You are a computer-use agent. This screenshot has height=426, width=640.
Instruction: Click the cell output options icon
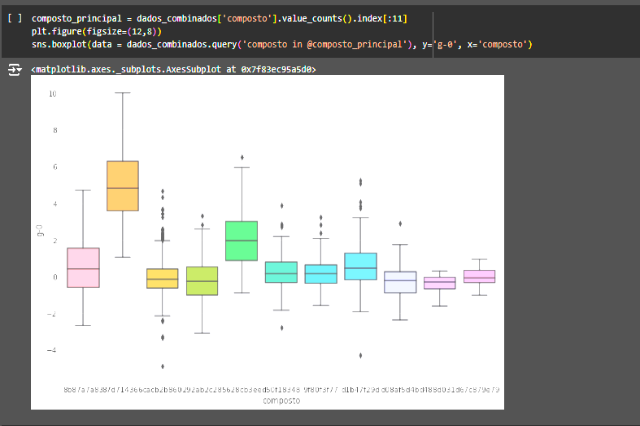pyautogui.click(x=15, y=70)
